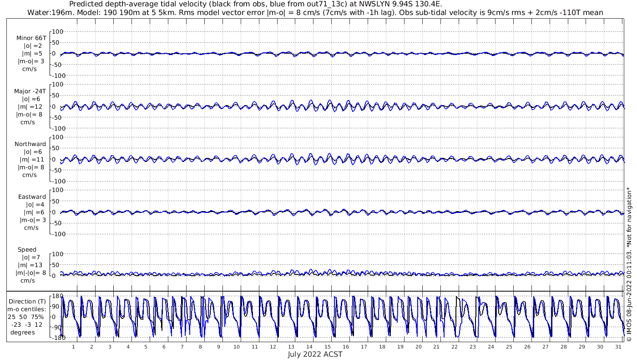
Task: Click '|m| =13' in the Speed panel
Action: coord(30,265)
